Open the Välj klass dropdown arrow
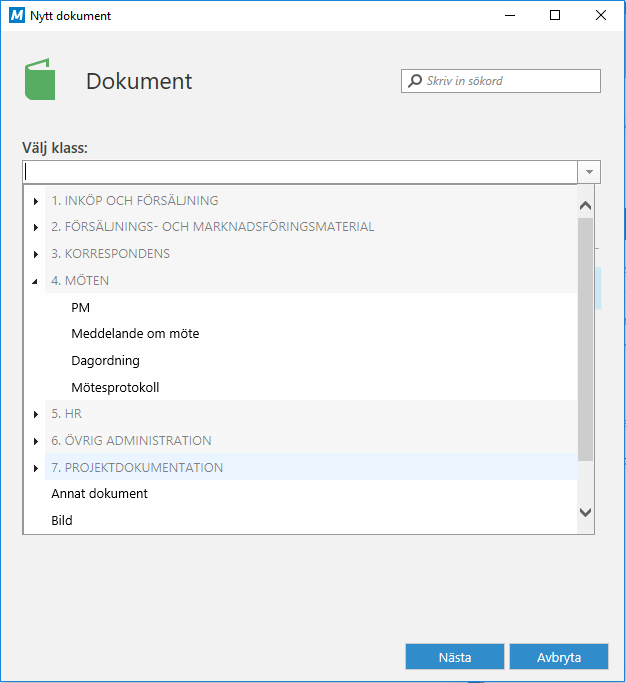Viewport: 626px width, 683px height. coord(590,172)
